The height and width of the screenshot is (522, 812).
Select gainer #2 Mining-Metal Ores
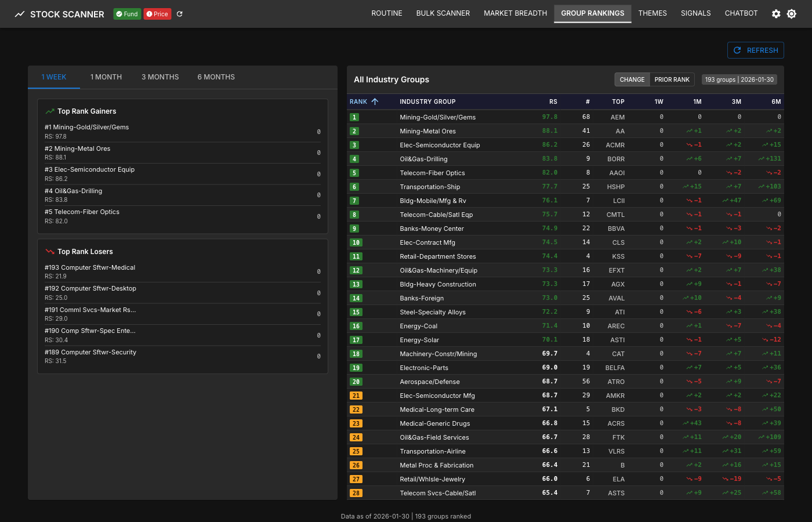coord(183,153)
